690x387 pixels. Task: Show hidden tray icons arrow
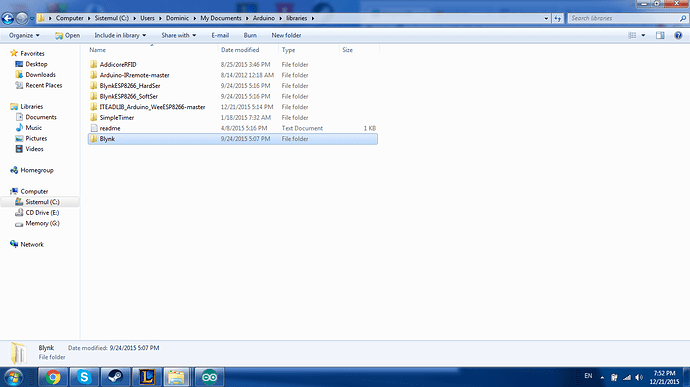(x=602, y=377)
